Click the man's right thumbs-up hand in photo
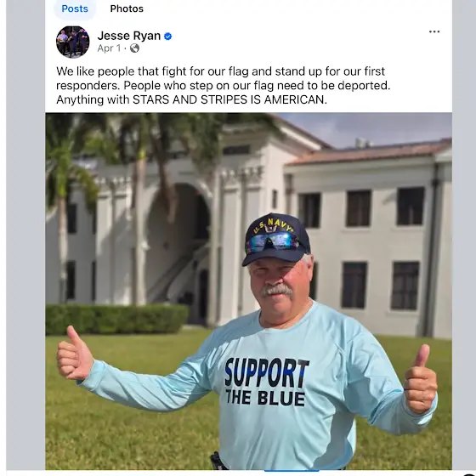Image resolution: width=476 pixels, height=476 pixels. point(75,354)
